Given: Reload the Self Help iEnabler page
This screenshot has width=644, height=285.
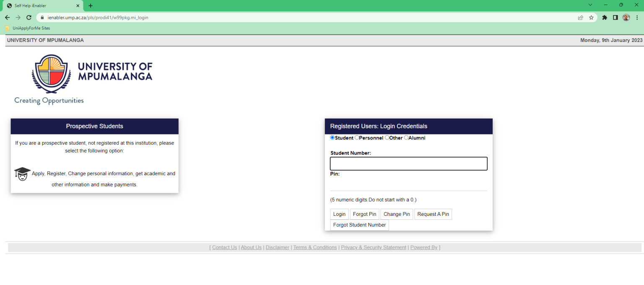Looking at the screenshot, I should click(29, 17).
